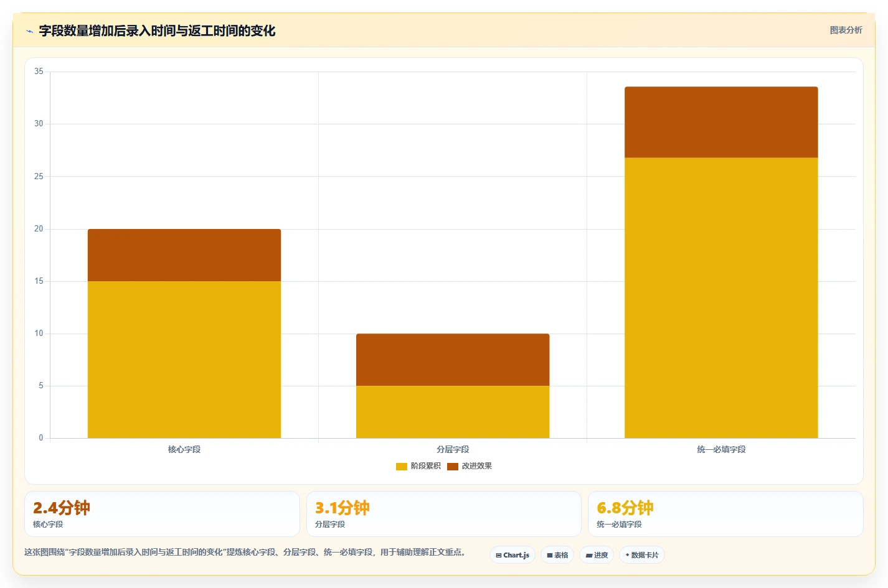Screen dimensions: 888x588
Task: Click the 统一必填字段 x-axis label
Action: [x=721, y=449]
